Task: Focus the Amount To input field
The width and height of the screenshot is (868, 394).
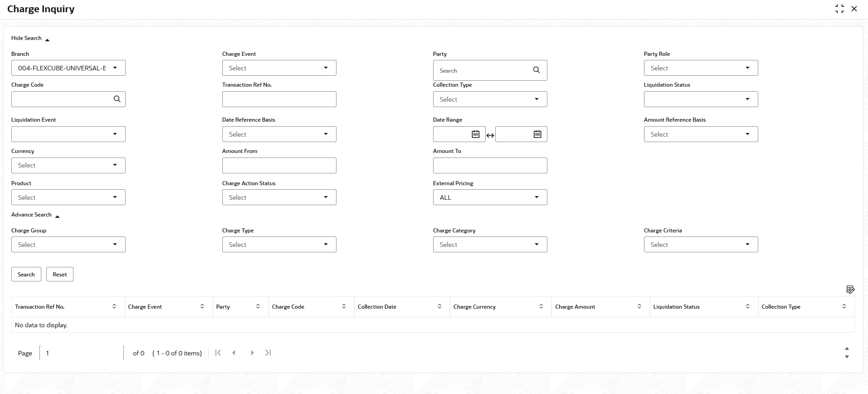Action: click(490, 166)
